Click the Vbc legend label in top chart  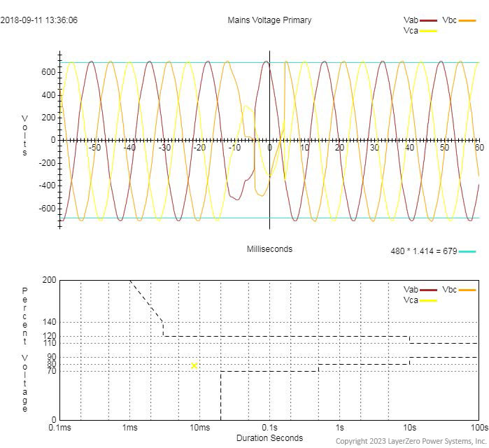click(449, 20)
